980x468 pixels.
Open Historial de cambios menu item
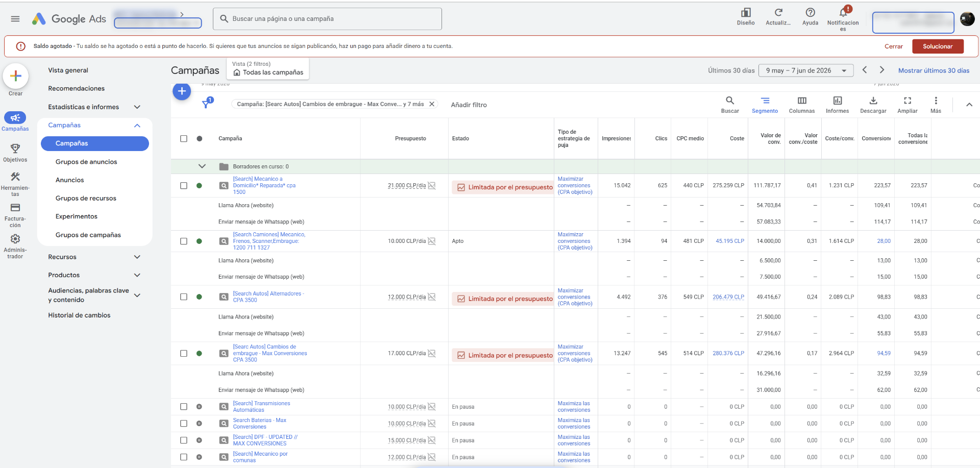79,315
